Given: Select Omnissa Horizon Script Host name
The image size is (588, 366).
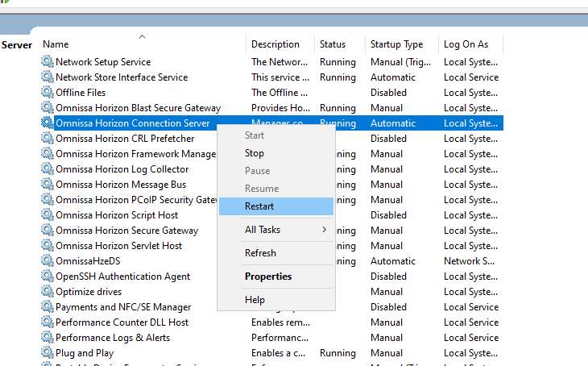Looking at the screenshot, I should (x=117, y=215).
